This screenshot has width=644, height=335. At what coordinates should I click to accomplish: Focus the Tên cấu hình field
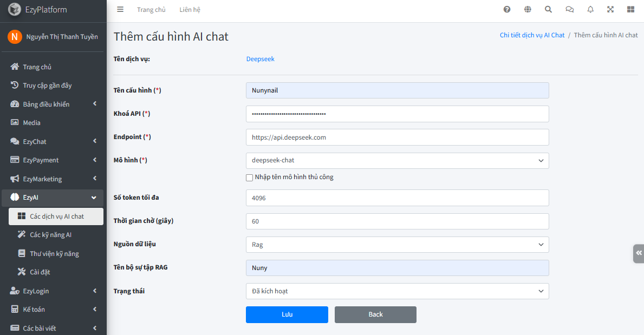pos(397,90)
